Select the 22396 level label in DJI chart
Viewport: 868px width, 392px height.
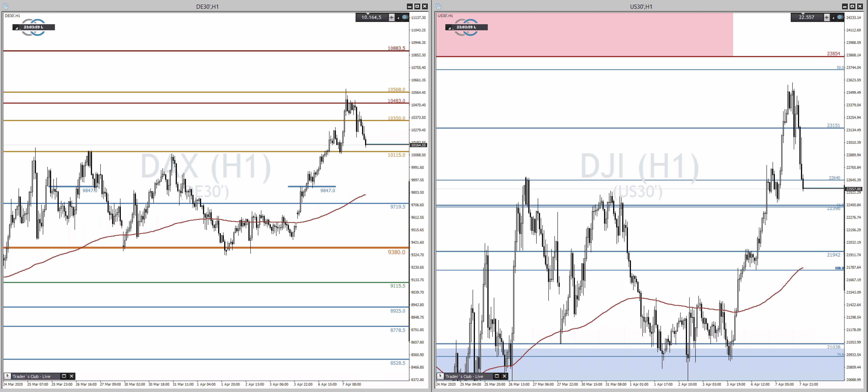pyautogui.click(x=833, y=209)
